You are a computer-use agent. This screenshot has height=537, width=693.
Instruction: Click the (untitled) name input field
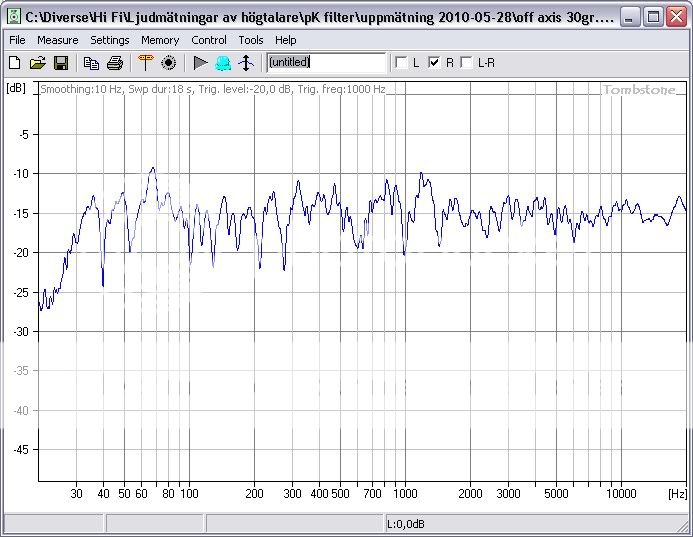coord(326,63)
